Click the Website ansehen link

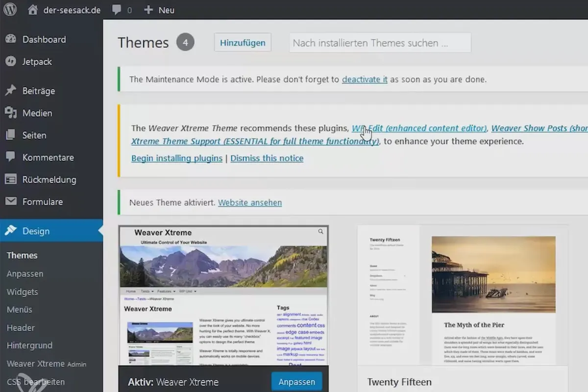point(250,202)
